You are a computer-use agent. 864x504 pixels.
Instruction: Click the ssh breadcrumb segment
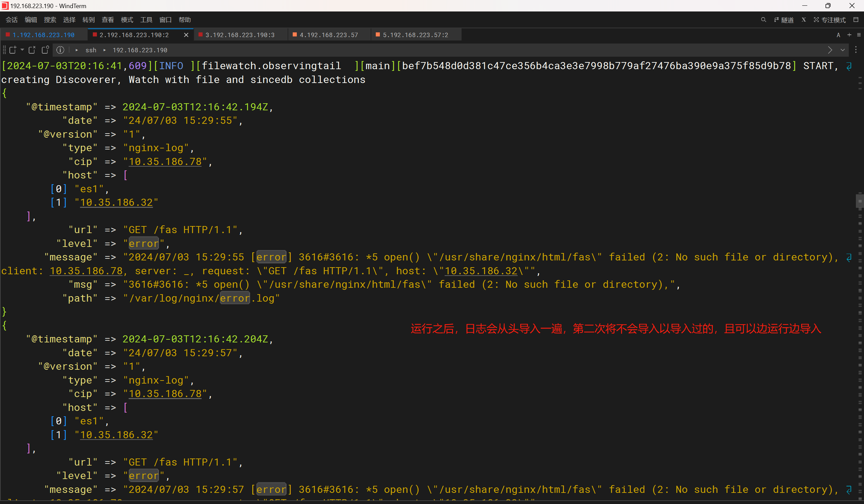tap(91, 50)
